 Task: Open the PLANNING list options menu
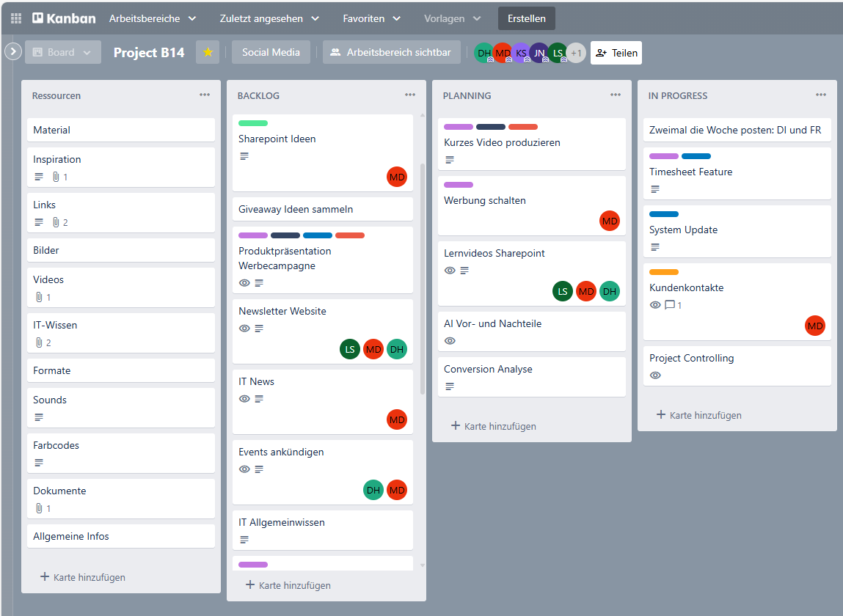(x=616, y=95)
